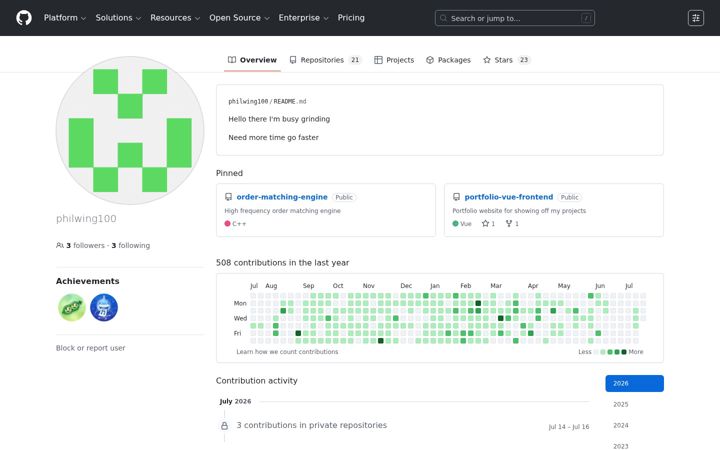Click the 'Jul 14 – Jul 16' date range

[568, 427]
